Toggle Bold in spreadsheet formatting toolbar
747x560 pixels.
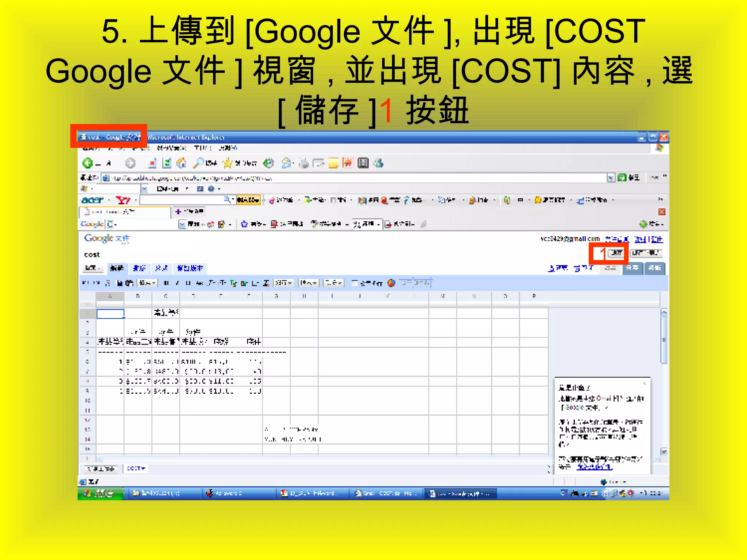pos(166,283)
